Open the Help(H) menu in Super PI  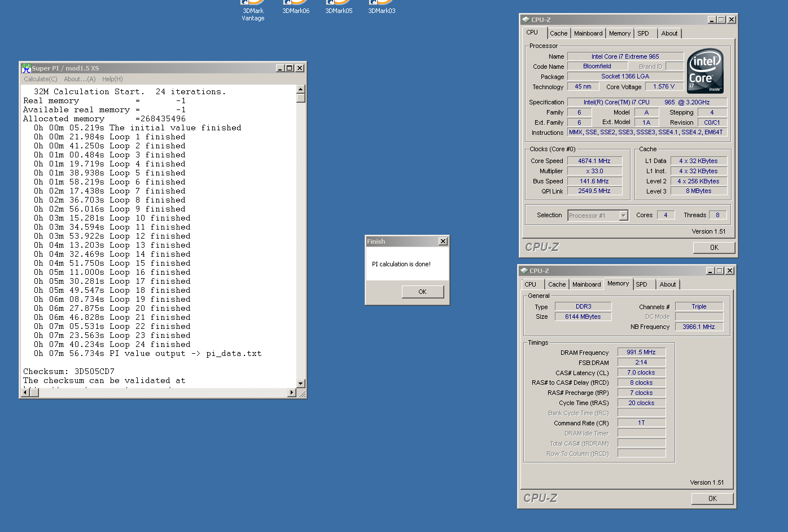click(112, 79)
